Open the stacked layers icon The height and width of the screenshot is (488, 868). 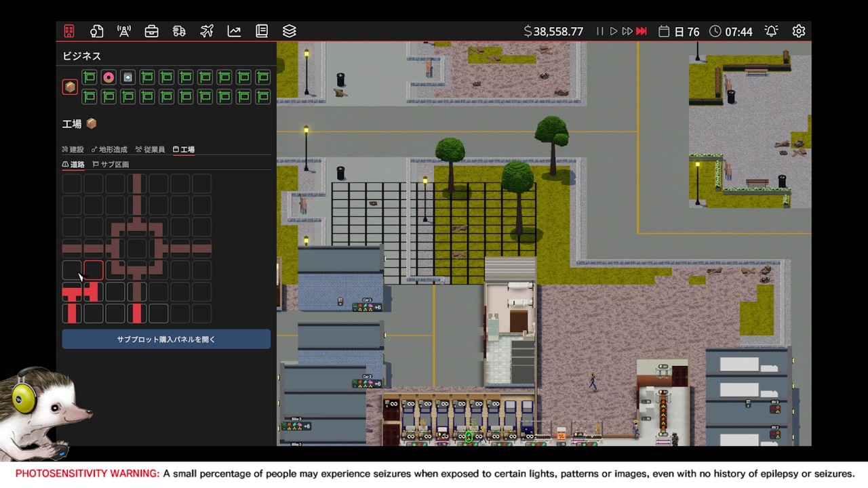coord(290,31)
